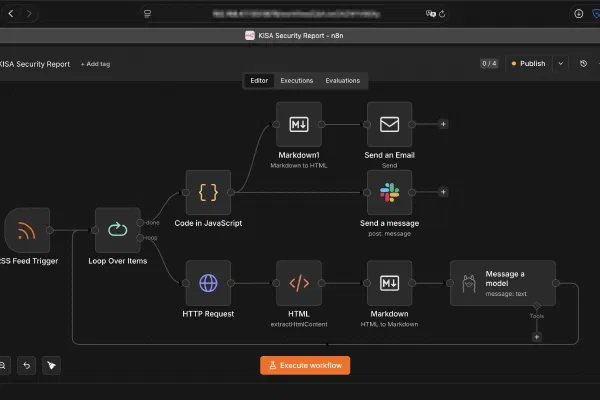Select the Send an Email node
600x400 pixels.
pos(390,124)
